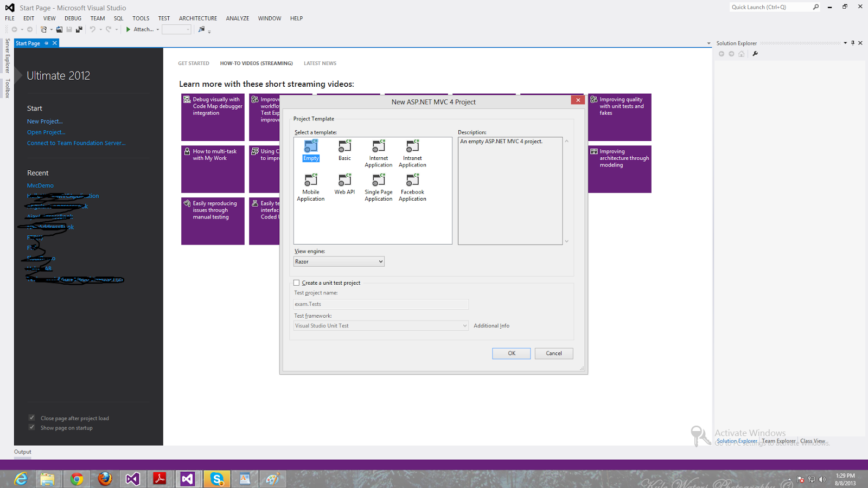Viewport: 868px width, 488px height.
Task: Open the FILE menu
Action: pos(10,18)
